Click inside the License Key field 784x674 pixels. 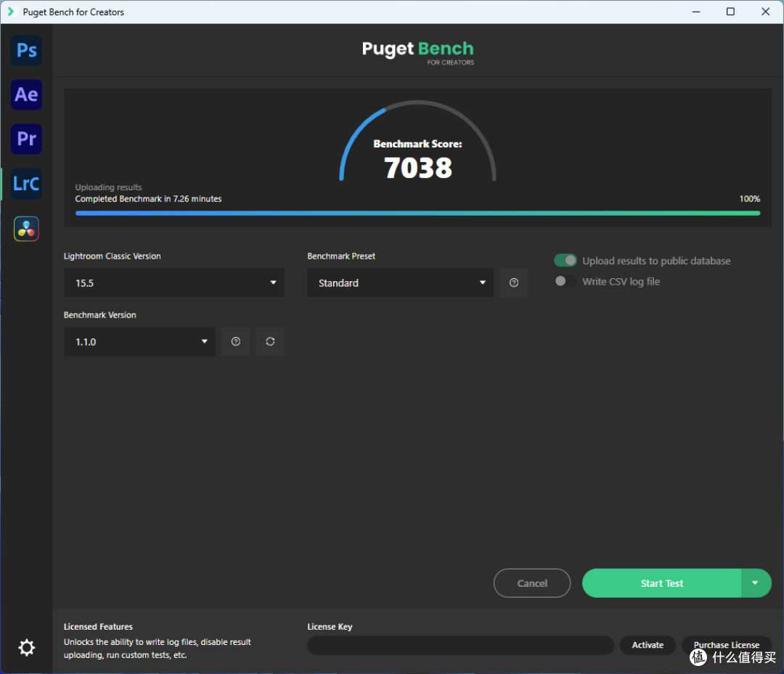[460, 645]
